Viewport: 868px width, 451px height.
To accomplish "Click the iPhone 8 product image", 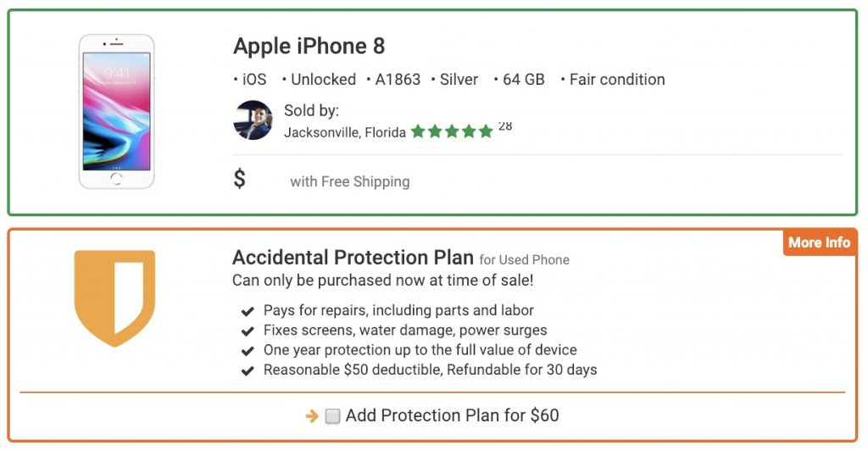I will (116, 112).
